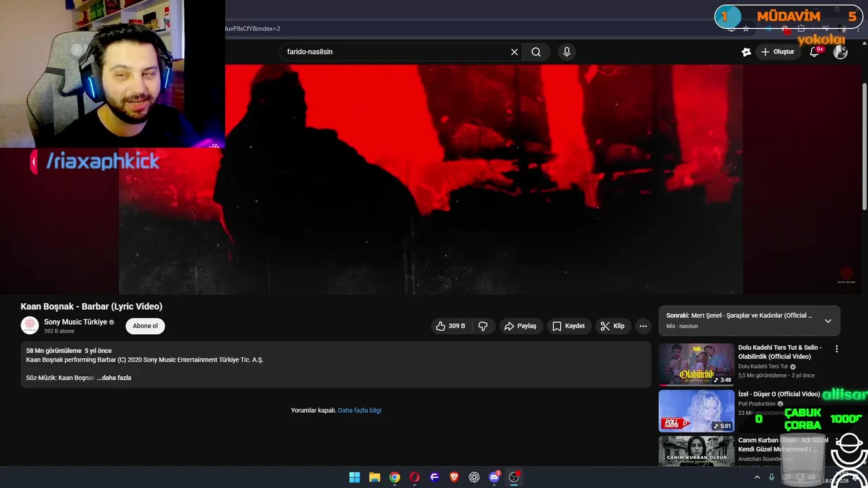Open Sony Music Türkiye channel name link
868x488 pixels.
pyautogui.click(x=76, y=322)
